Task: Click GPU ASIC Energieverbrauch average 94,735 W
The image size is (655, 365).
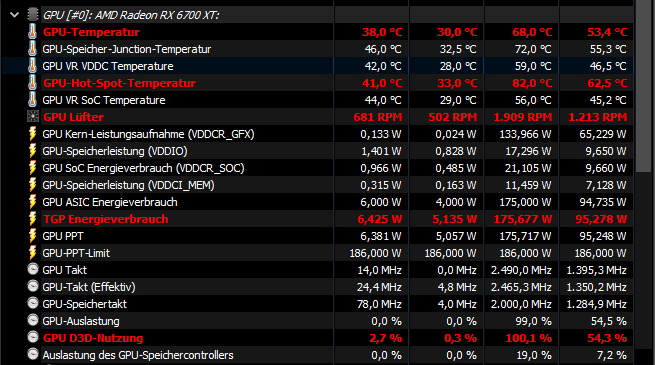Action: pos(602,202)
